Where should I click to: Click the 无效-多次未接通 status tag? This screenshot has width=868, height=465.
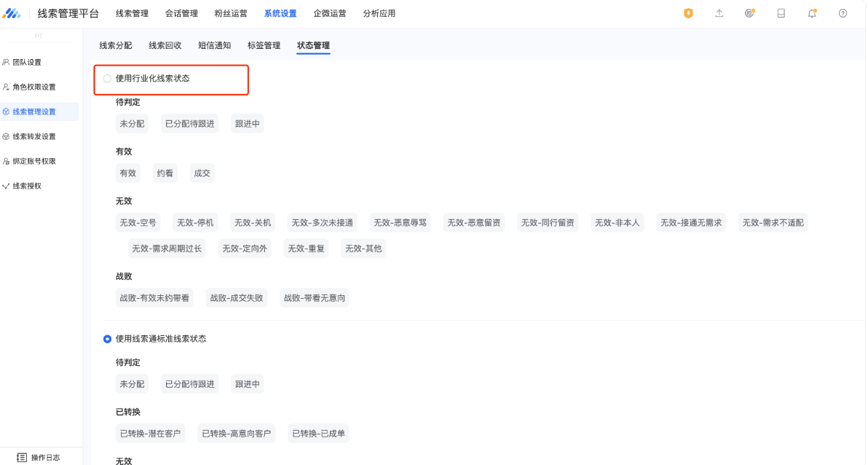click(x=322, y=223)
